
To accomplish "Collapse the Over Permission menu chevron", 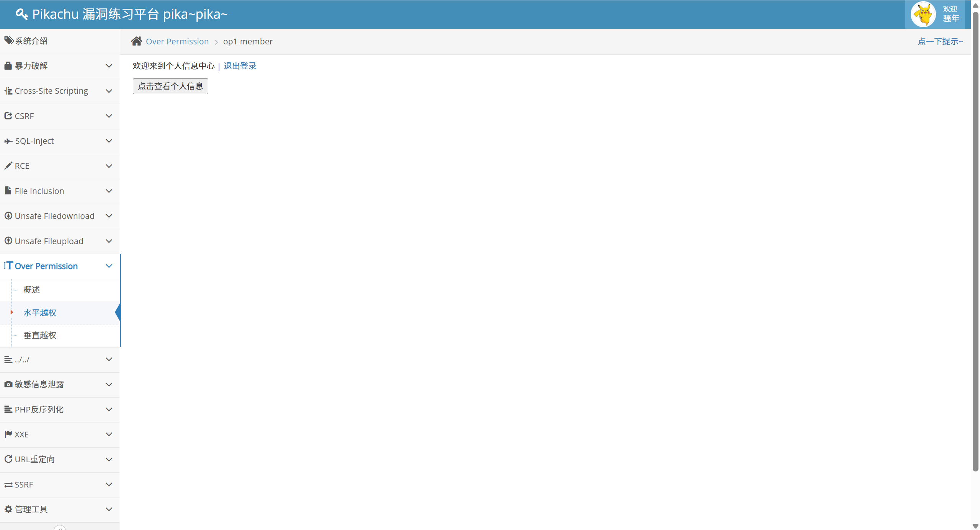I will [x=109, y=266].
